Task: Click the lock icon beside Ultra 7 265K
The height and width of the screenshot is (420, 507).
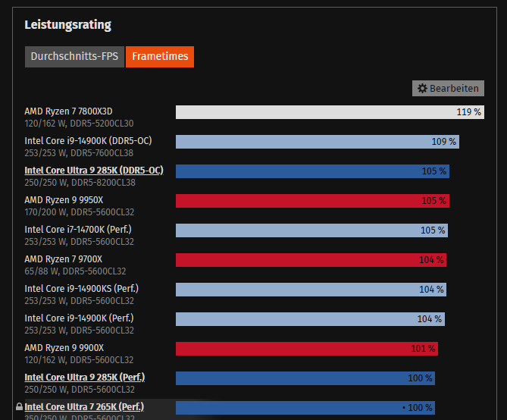Action: click(x=19, y=406)
